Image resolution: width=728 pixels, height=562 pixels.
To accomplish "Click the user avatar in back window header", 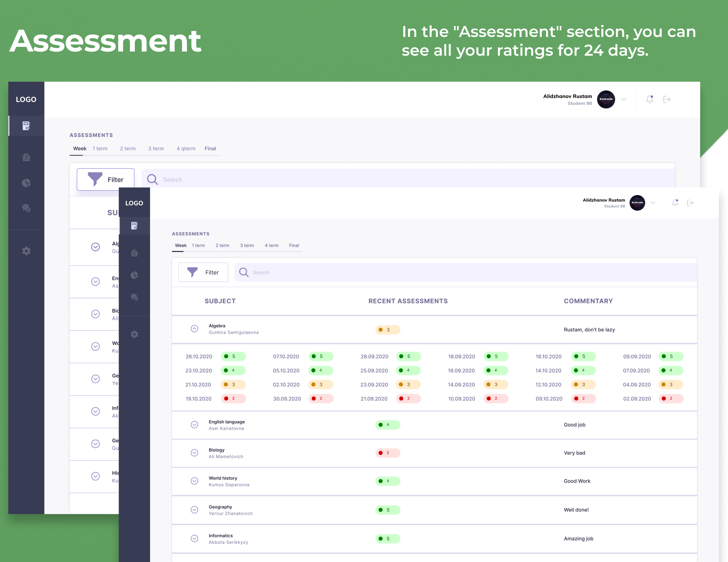I will click(606, 99).
